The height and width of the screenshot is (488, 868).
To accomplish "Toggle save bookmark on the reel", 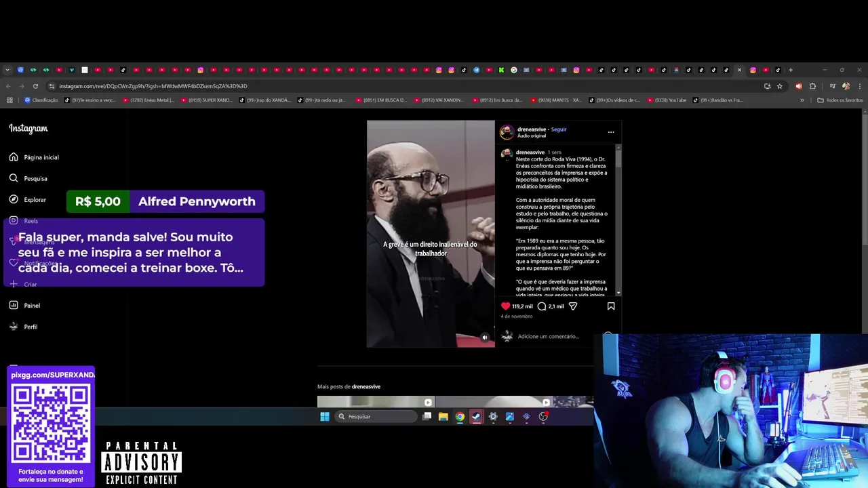I will point(611,306).
